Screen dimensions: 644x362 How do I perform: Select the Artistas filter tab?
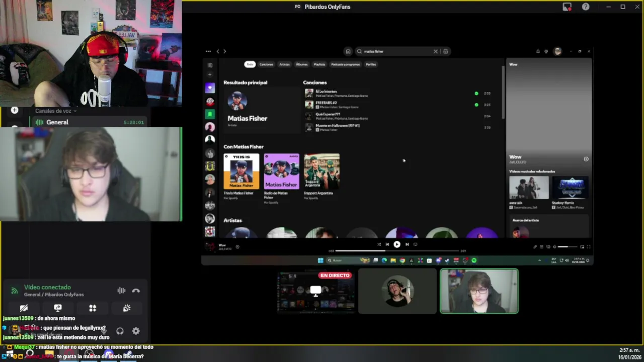pyautogui.click(x=285, y=64)
